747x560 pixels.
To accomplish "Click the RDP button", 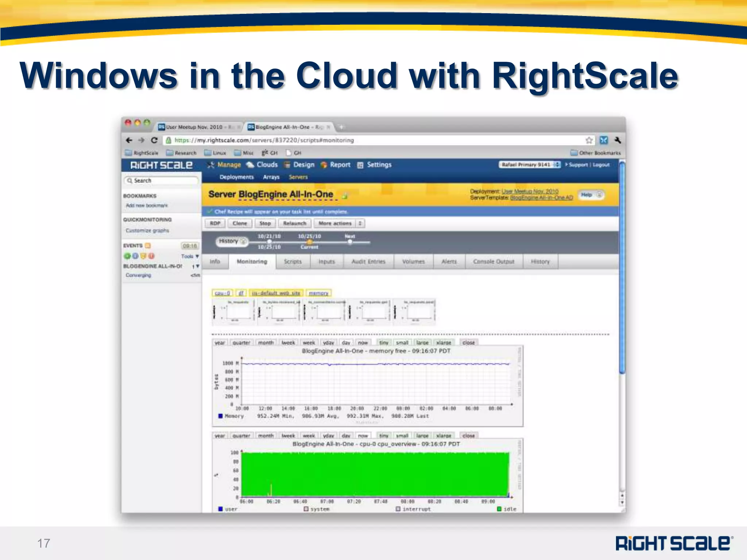I will [215, 223].
